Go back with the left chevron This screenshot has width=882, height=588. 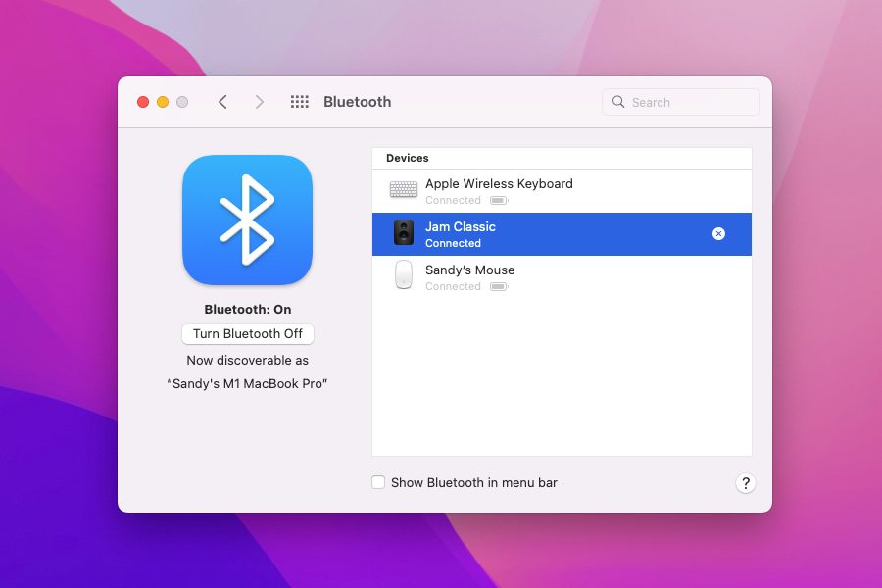pyautogui.click(x=222, y=102)
